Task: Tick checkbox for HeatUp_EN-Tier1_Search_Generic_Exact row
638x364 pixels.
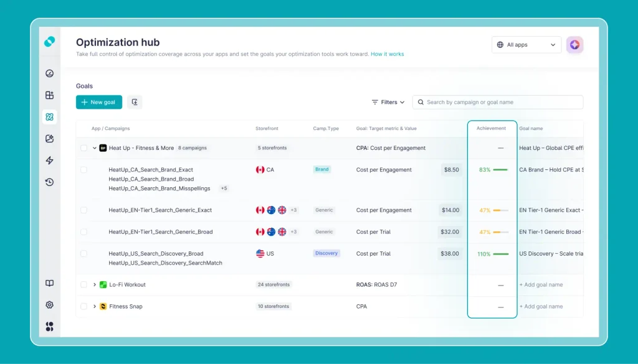Action: click(84, 210)
